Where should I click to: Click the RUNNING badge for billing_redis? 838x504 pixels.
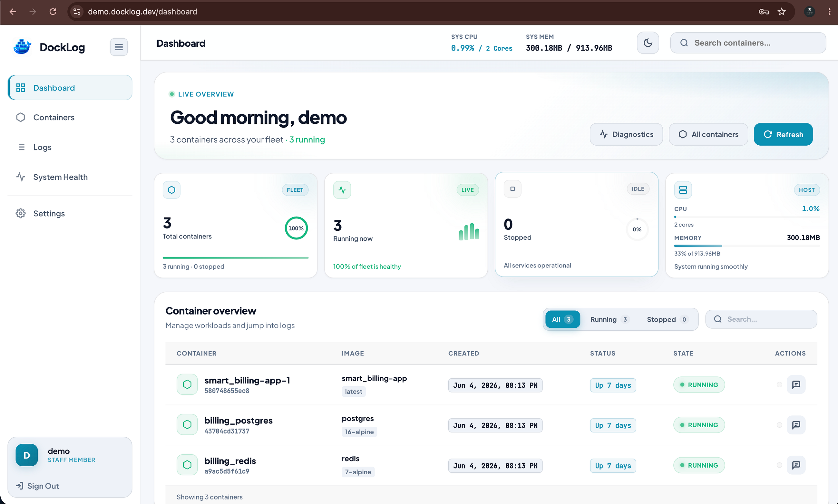699,465
